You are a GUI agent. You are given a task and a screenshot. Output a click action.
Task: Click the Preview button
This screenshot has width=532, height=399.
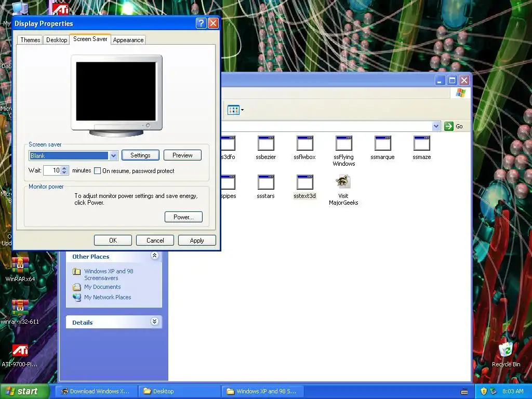point(182,155)
